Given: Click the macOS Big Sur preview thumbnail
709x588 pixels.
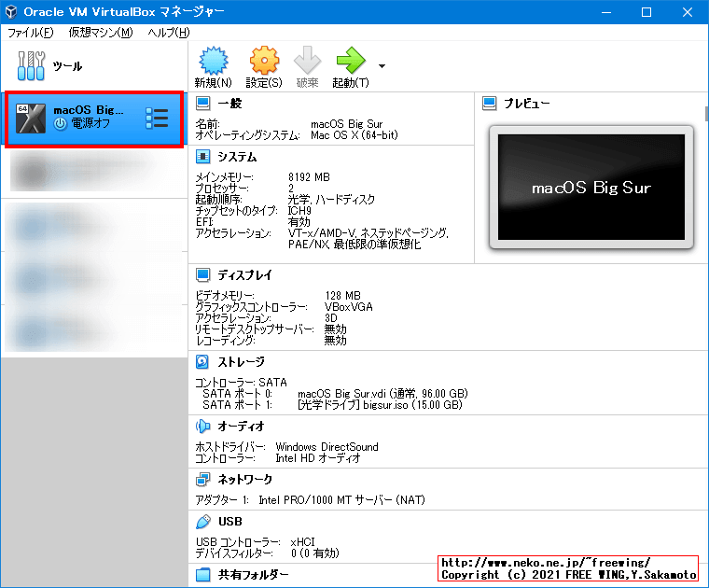Looking at the screenshot, I should (591, 188).
